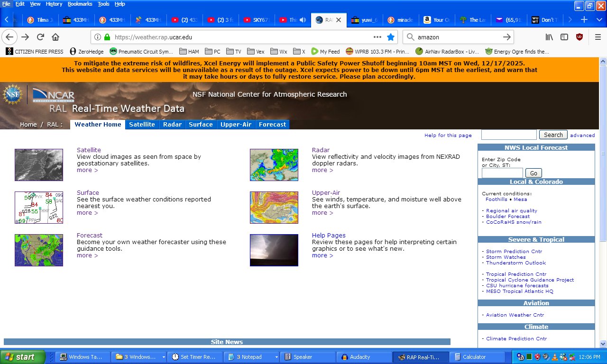
Task: Toggle the bookmark star for this page
Action: click(391, 37)
